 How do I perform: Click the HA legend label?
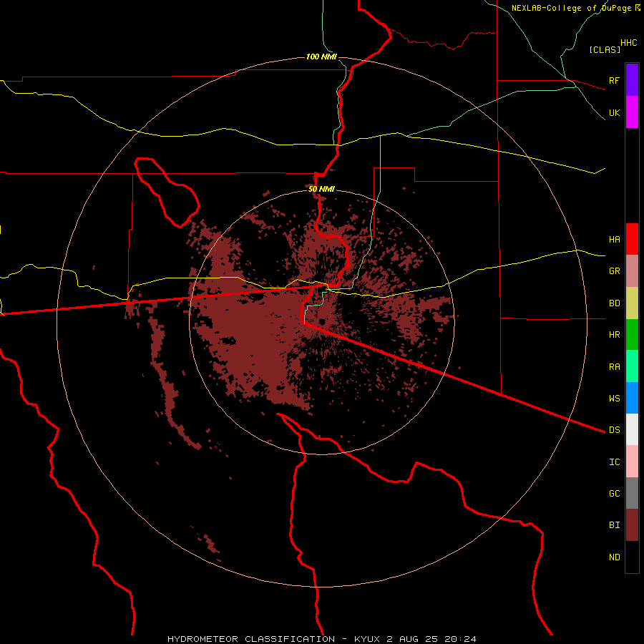[614, 239]
